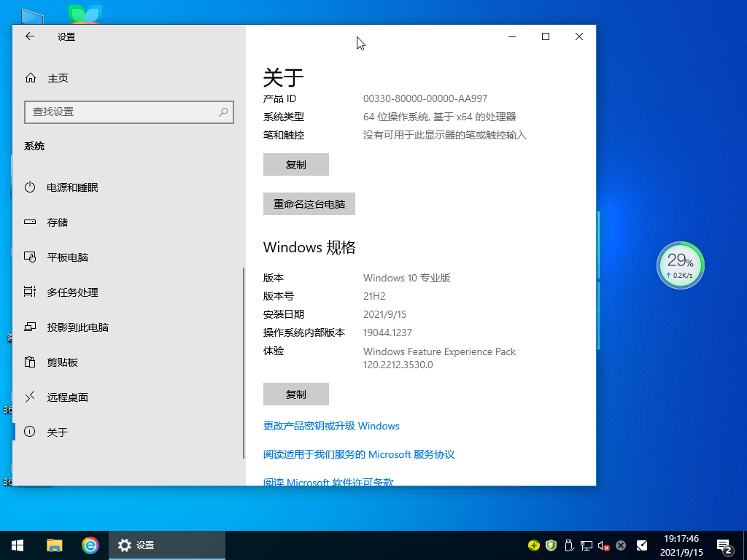Open the Windows Start menu
Viewport: 747px width, 560px height.
point(18,545)
